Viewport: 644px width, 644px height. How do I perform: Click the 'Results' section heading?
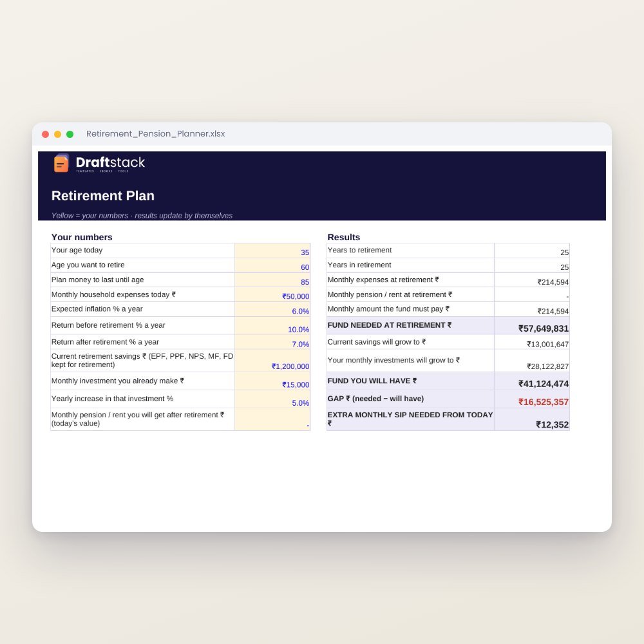344,238
